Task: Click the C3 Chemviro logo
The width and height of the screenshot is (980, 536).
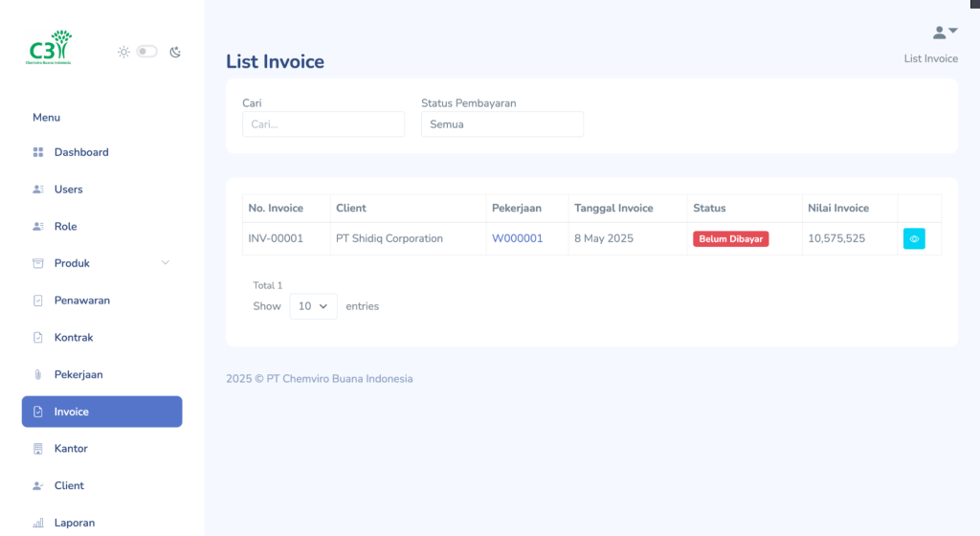Action: pyautogui.click(x=50, y=47)
